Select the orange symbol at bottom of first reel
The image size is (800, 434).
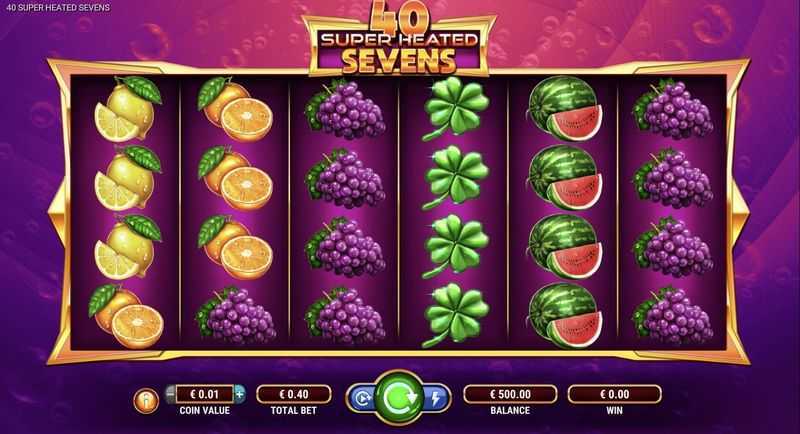click(126, 316)
